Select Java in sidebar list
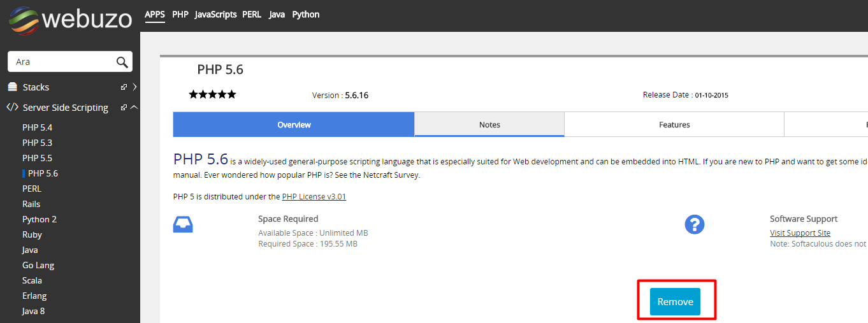This screenshot has height=323, width=868. 30,250
